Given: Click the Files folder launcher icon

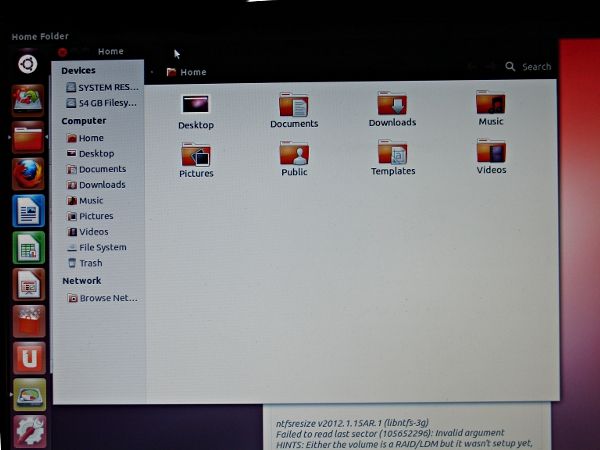Looking at the screenshot, I should (x=28, y=137).
